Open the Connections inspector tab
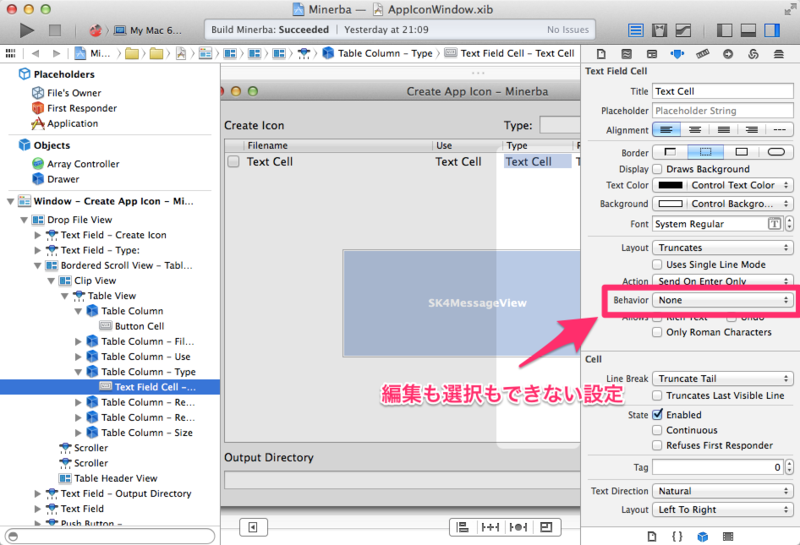This screenshot has width=800, height=545. point(728,54)
